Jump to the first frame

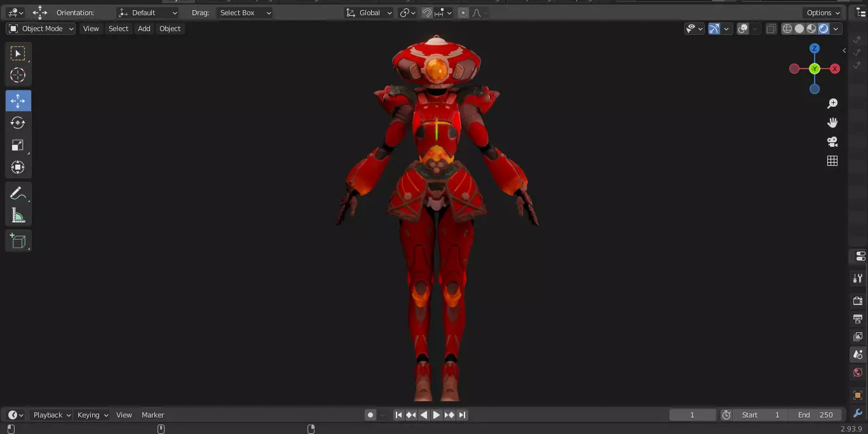pos(398,415)
